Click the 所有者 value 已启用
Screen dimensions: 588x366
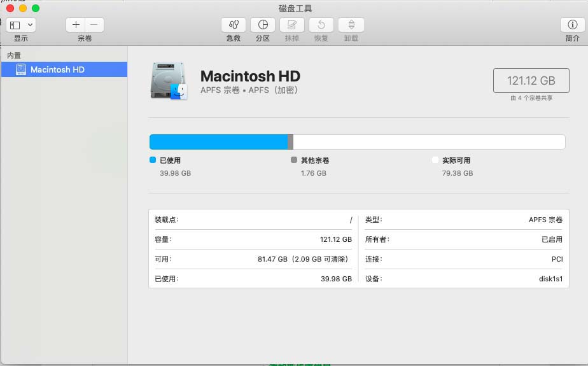click(x=552, y=239)
